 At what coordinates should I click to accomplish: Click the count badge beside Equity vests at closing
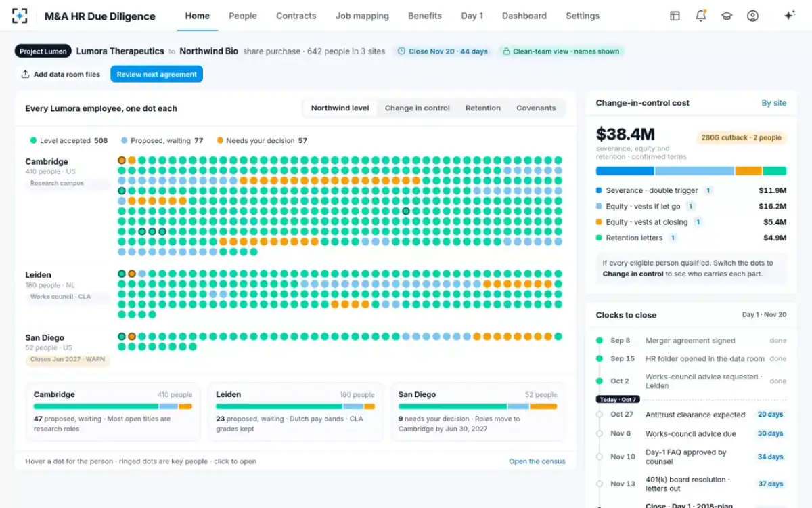[698, 222]
